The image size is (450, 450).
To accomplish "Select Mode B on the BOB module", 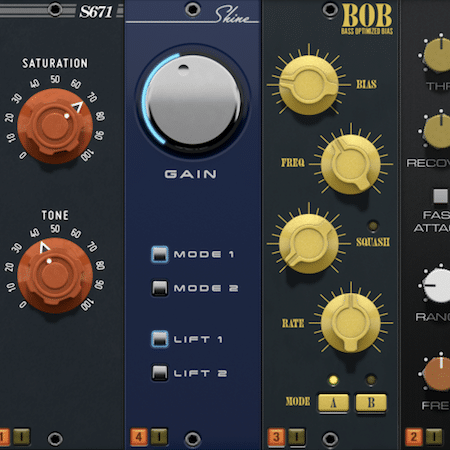I will tap(371, 403).
